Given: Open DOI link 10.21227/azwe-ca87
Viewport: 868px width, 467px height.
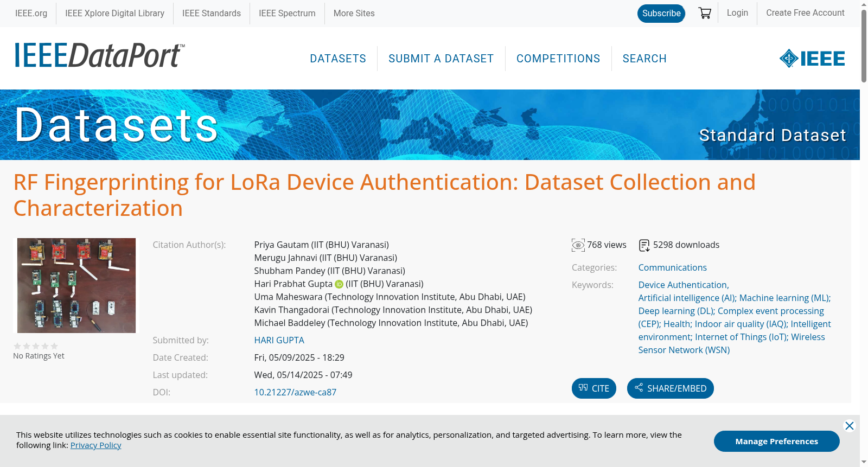Looking at the screenshot, I should point(295,392).
